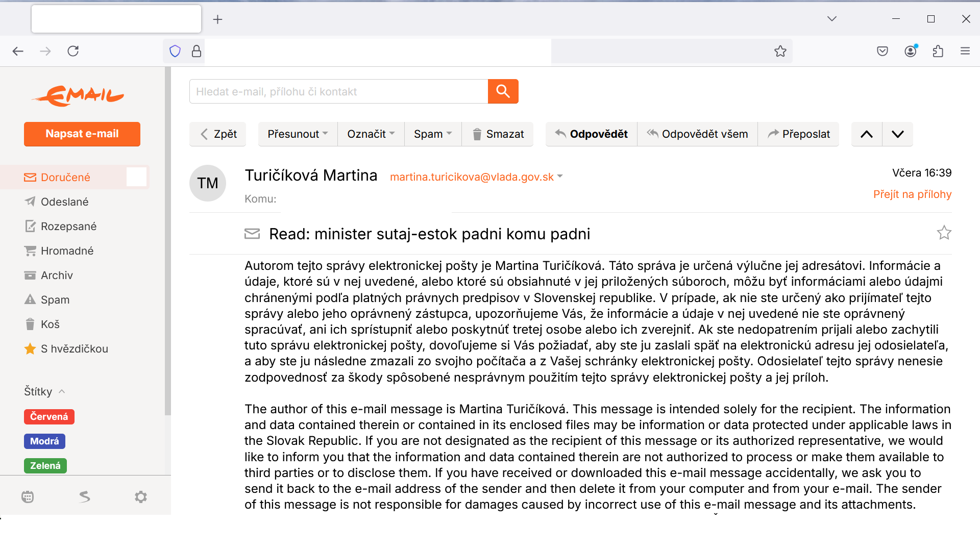Open the calendar icon at the sidebar bottom
Image resolution: width=980 pixels, height=551 pixels.
pyautogui.click(x=28, y=497)
